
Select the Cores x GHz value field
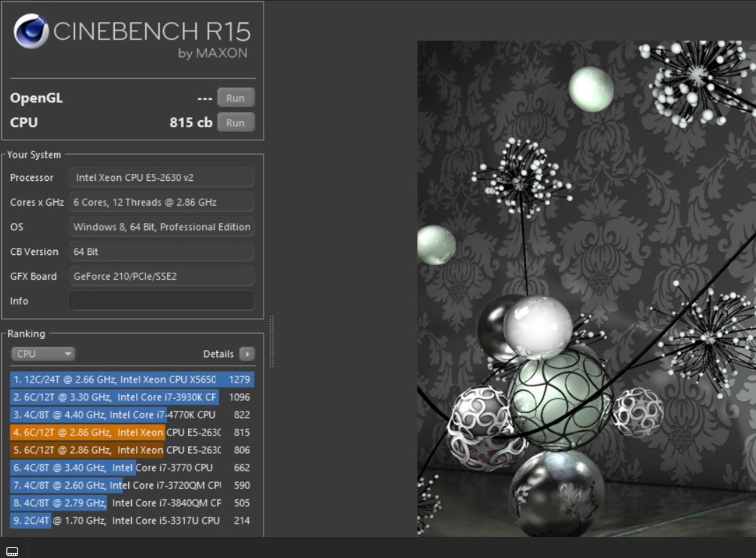[161, 202]
